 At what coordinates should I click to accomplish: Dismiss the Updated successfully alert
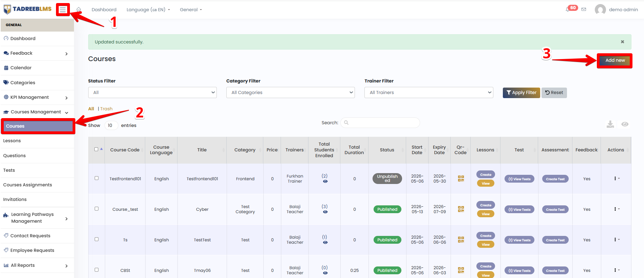[x=622, y=42]
